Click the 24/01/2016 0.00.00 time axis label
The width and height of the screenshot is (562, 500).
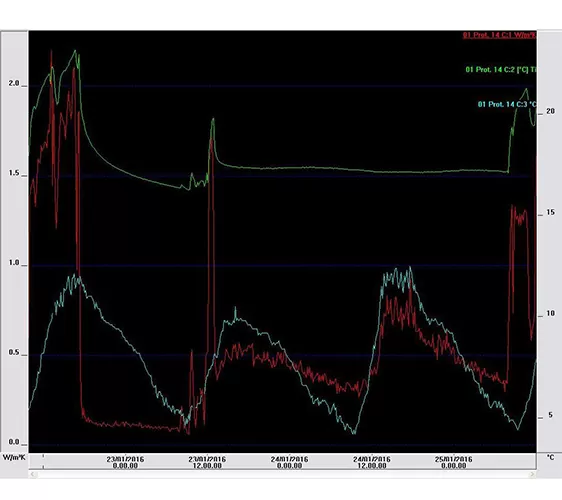pos(289,462)
